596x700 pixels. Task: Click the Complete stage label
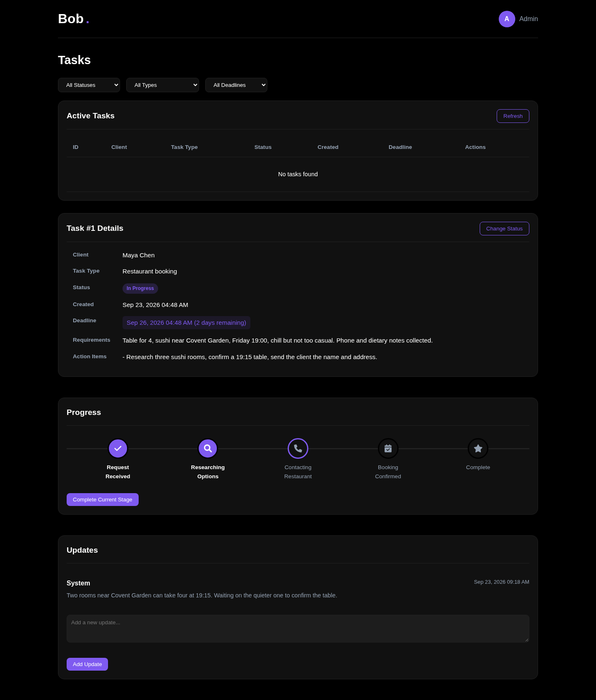(x=478, y=467)
